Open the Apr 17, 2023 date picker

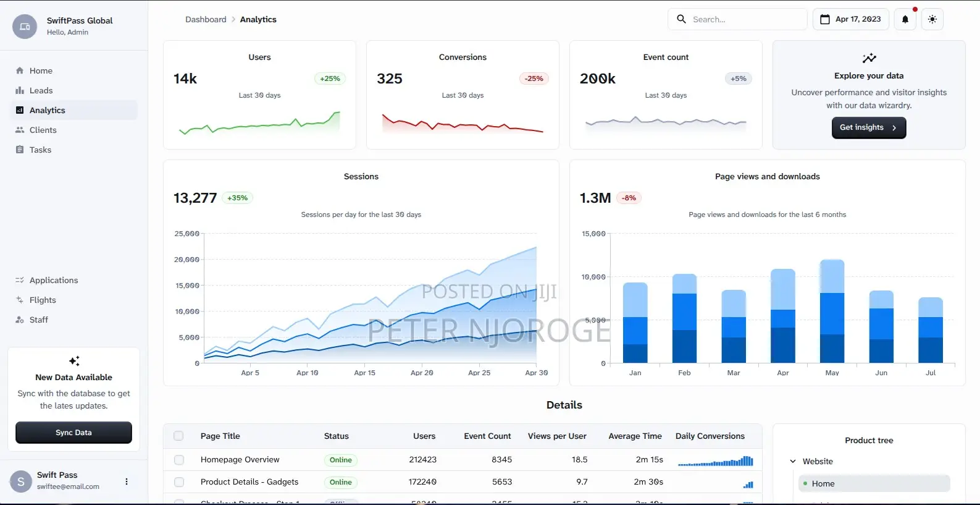click(851, 19)
